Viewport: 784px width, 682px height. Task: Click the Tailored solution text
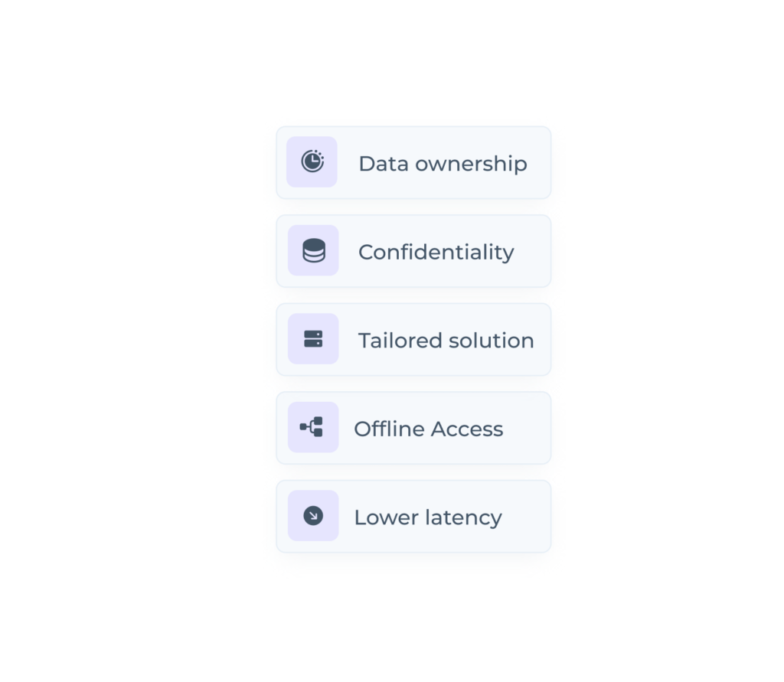point(446,340)
